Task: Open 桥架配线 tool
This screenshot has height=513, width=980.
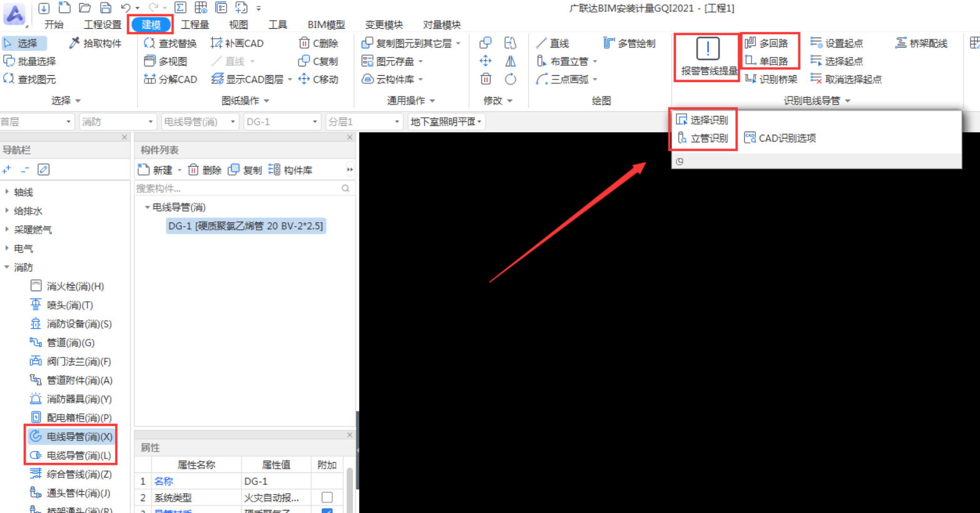Action: (x=921, y=43)
